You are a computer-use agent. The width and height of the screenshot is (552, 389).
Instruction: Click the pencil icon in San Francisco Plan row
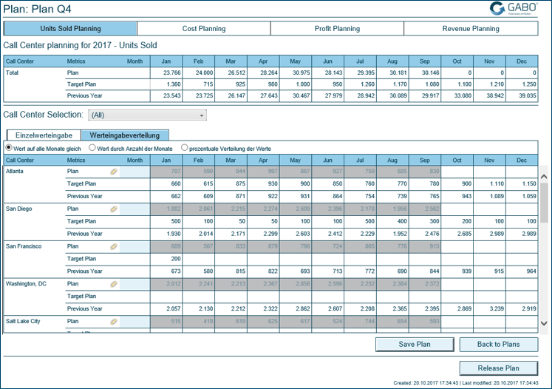114,247
